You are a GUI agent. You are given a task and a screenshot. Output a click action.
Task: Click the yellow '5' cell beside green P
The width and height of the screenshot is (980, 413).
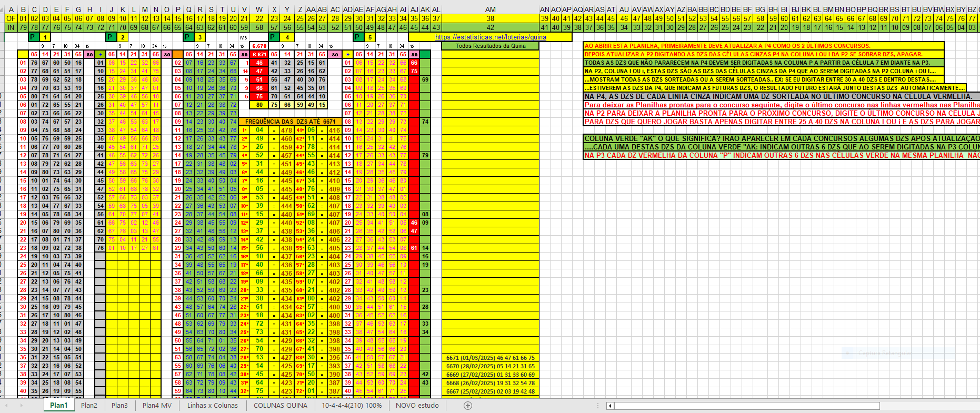tap(370, 37)
